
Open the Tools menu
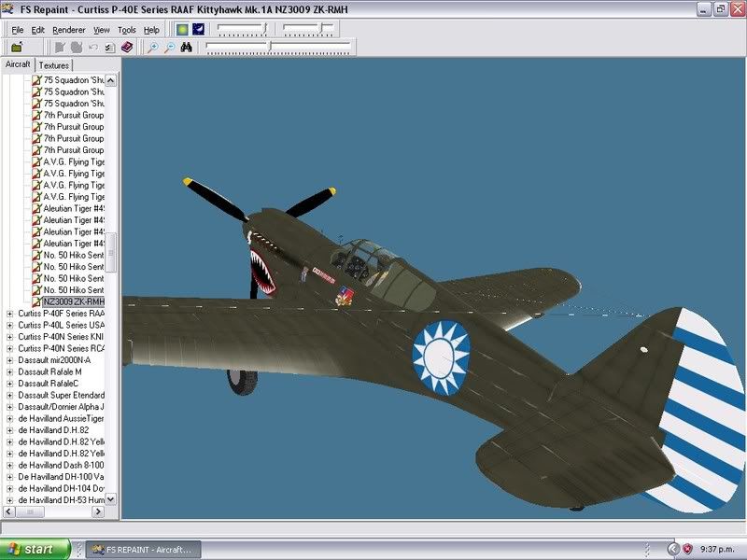[126, 30]
